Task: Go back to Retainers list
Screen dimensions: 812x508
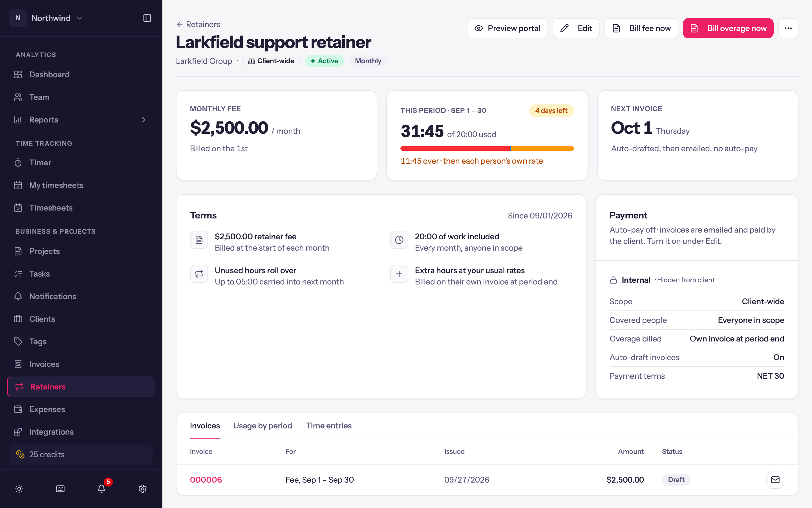Action: click(x=198, y=24)
